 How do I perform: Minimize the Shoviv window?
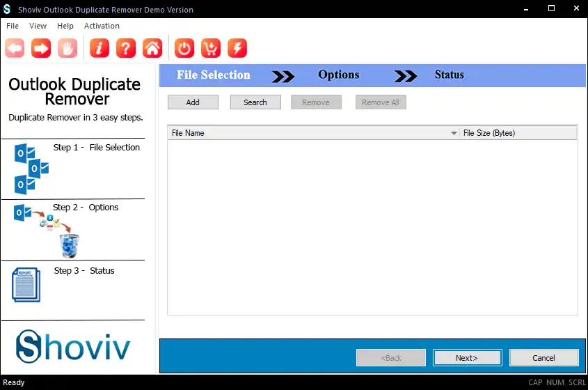(x=526, y=9)
